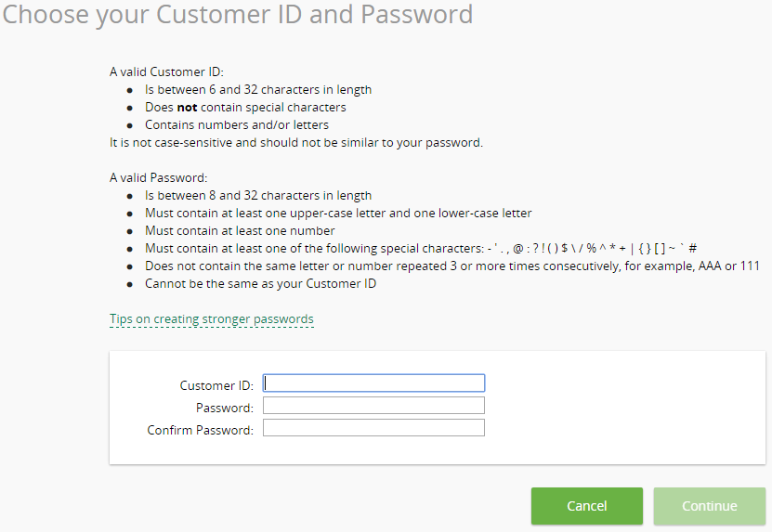Click the "Password:" field label

click(225, 408)
